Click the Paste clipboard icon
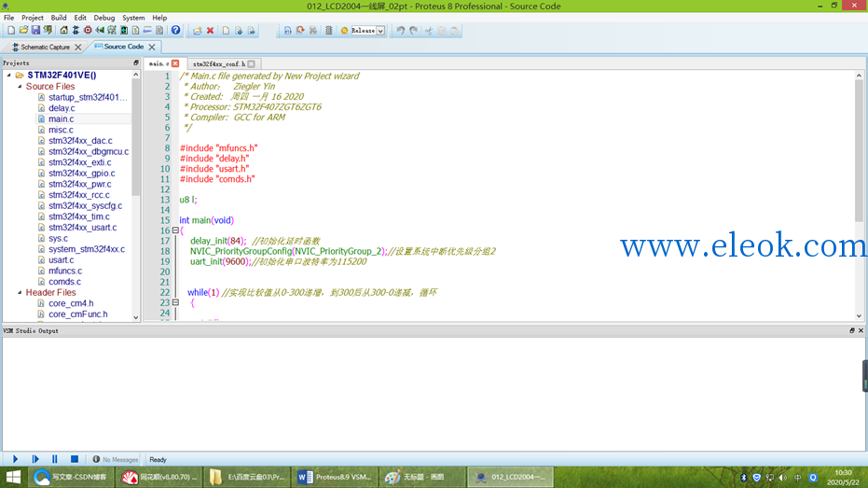Image resolution: width=868 pixels, height=488 pixels. coord(454,31)
